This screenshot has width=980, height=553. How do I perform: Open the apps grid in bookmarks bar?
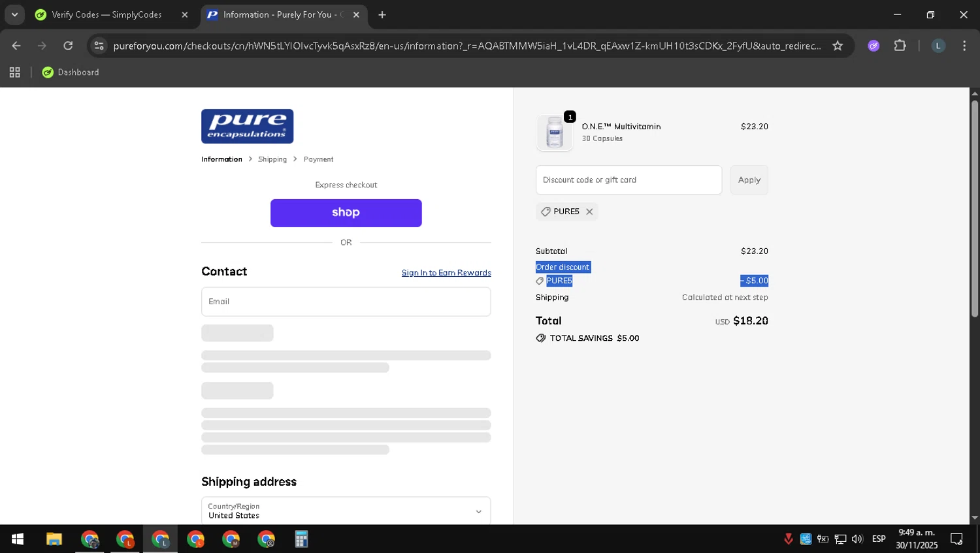pos(14,72)
